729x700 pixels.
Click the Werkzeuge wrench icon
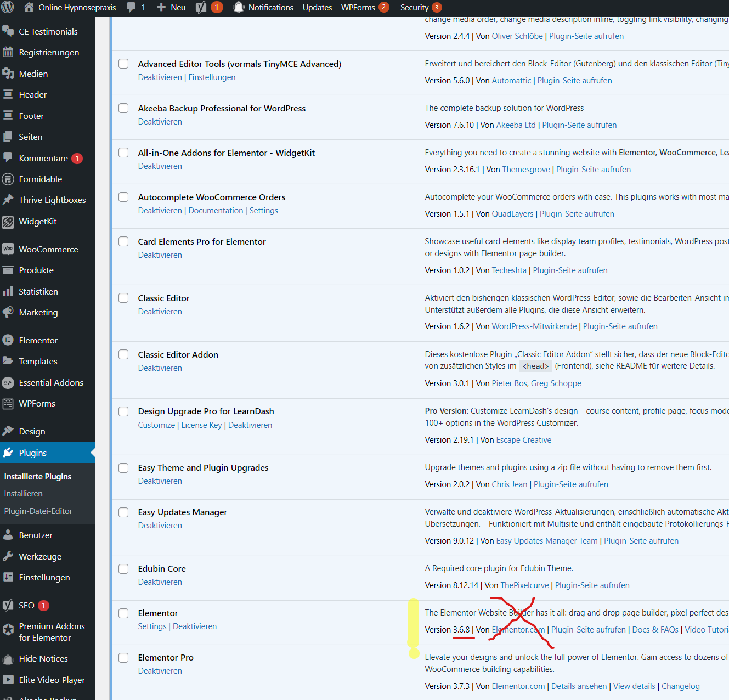[8, 556]
